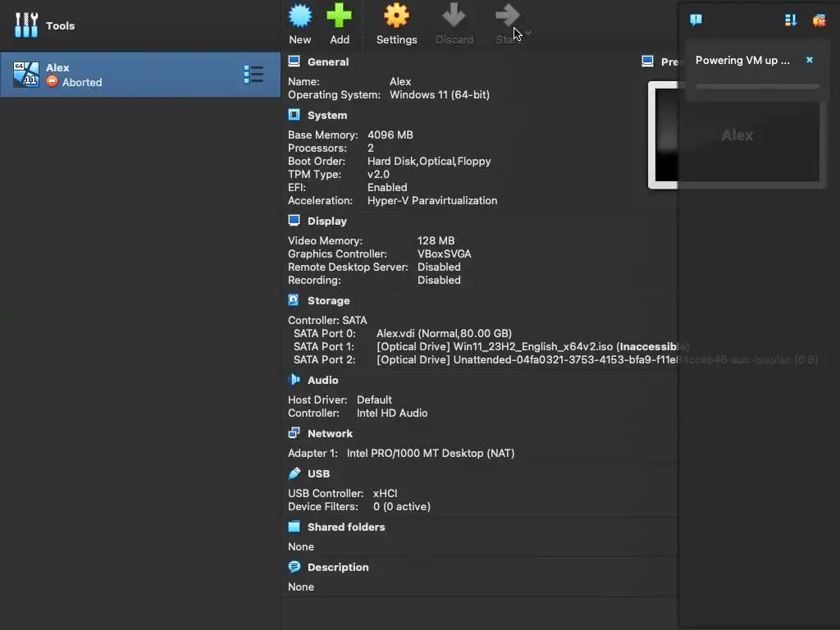
Task: Click the USB plug icon
Action: click(294, 473)
